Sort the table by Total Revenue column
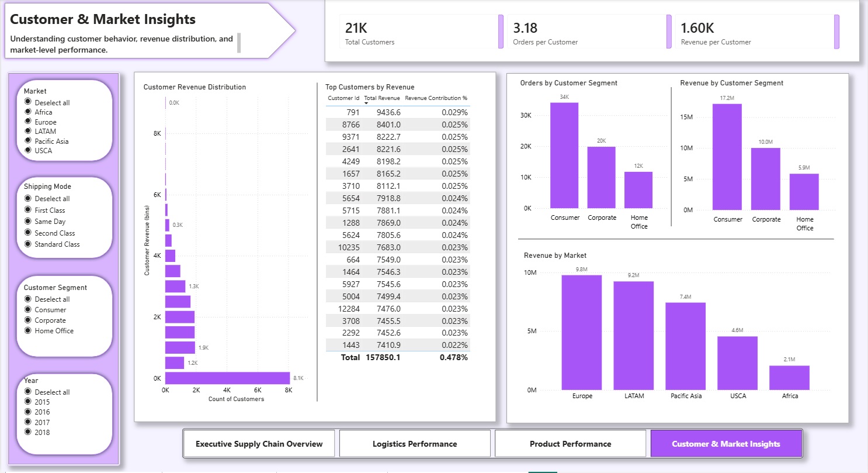The image size is (868, 473). pyautogui.click(x=381, y=98)
